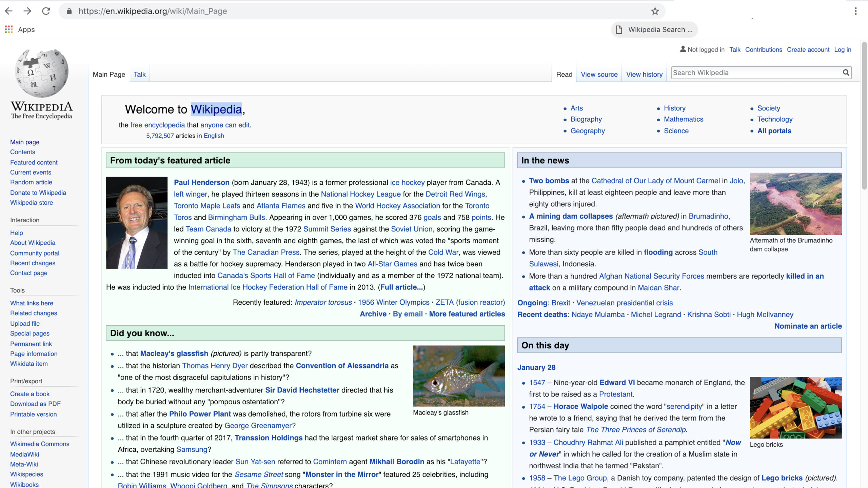Open the Macleay's glassfish photo

tap(459, 376)
